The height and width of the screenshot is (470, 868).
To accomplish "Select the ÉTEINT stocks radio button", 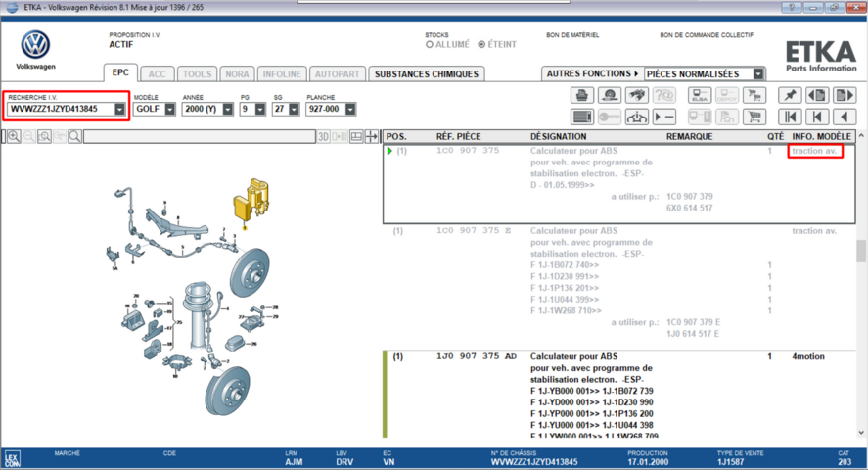I will click(x=481, y=44).
